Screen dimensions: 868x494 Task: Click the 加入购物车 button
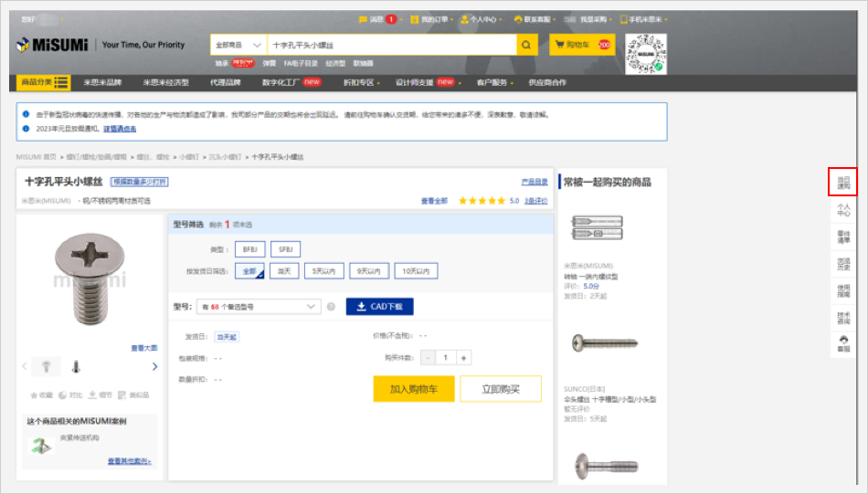pyautogui.click(x=413, y=389)
